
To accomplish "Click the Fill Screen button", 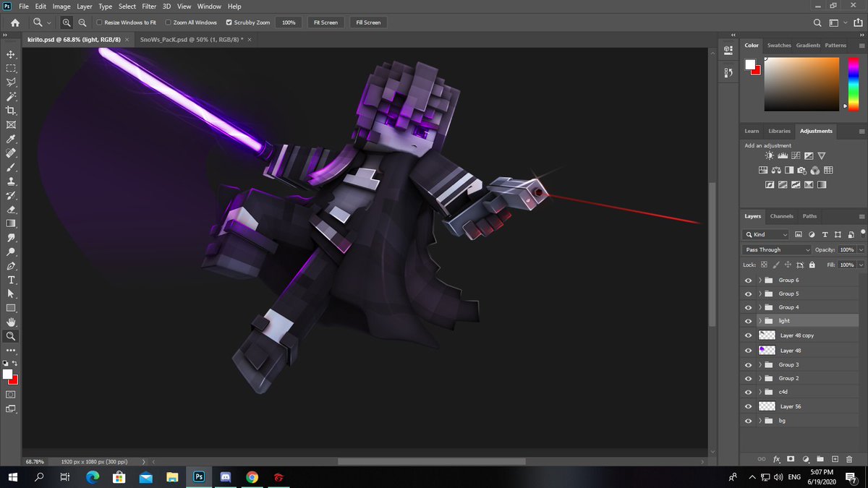I will [368, 22].
